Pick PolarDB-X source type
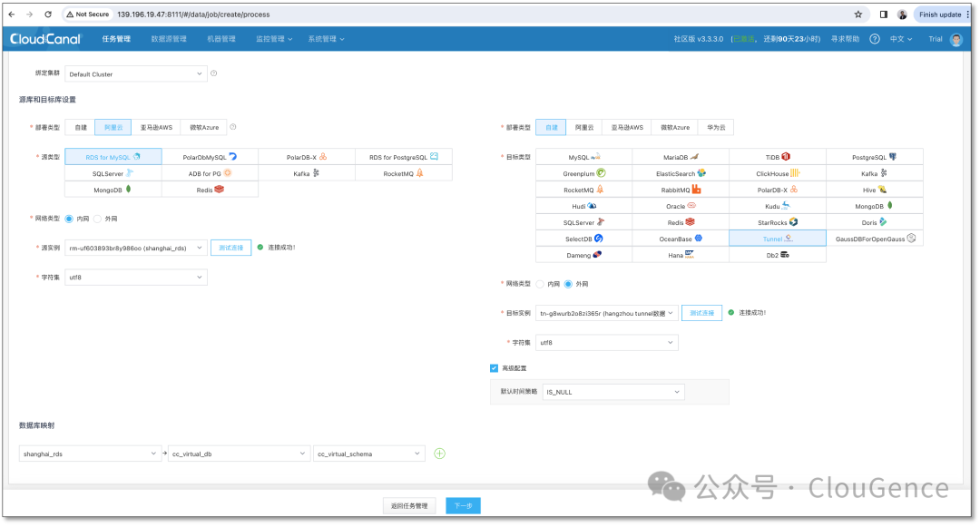 (x=307, y=157)
